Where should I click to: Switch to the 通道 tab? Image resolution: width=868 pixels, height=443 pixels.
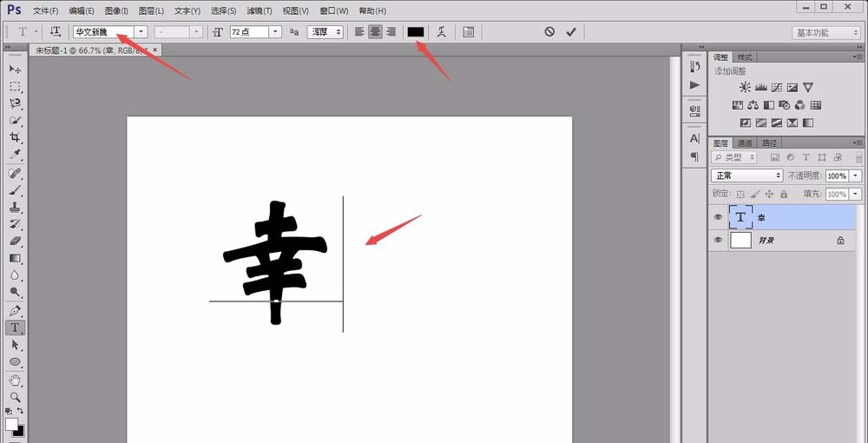745,142
